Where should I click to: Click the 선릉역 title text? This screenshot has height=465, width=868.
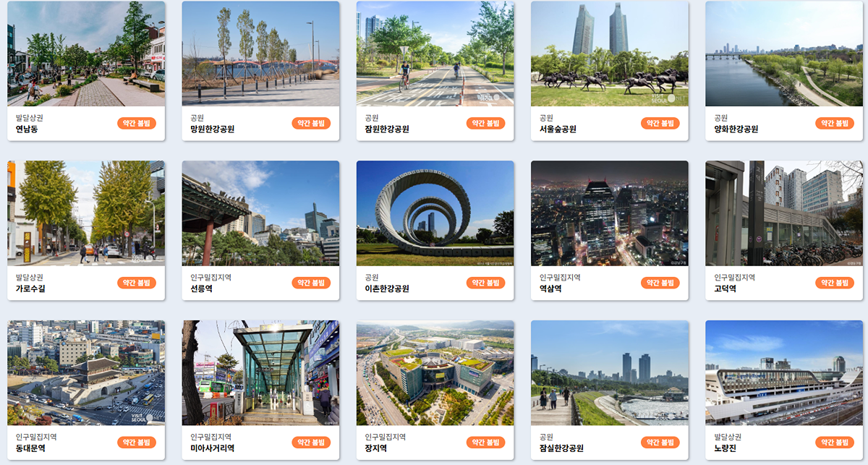202,289
